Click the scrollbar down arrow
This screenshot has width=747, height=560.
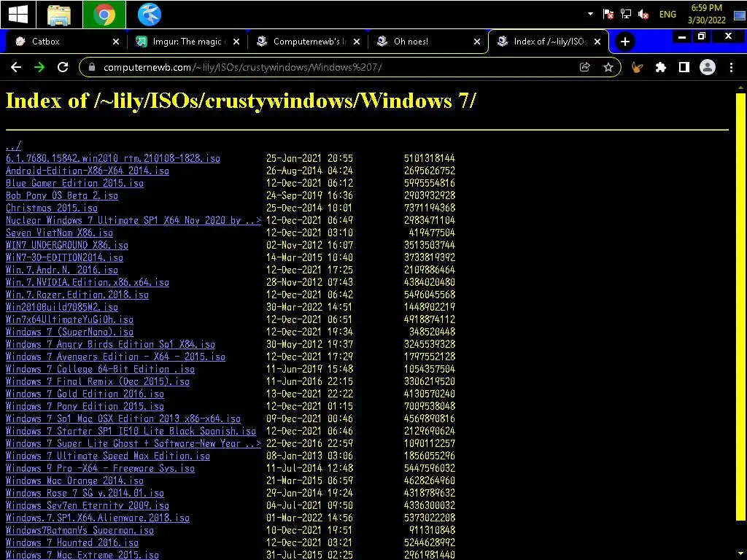pos(740,554)
